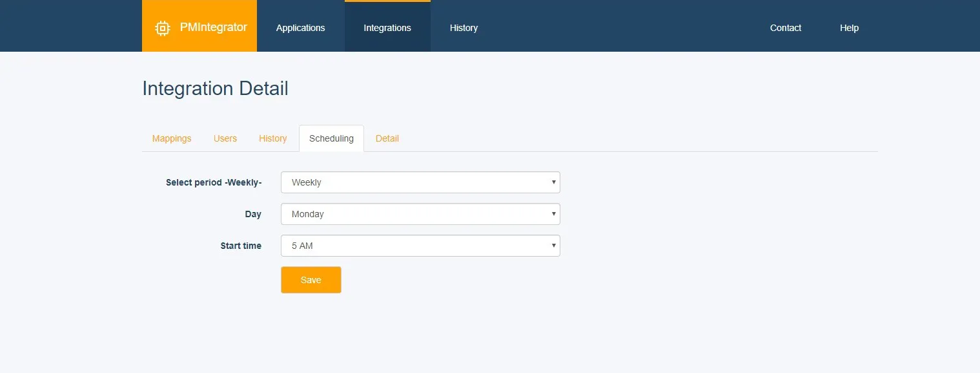The width and height of the screenshot is (980, 373).
Task: Expand the period selector arrow
Action: (553, 182)
